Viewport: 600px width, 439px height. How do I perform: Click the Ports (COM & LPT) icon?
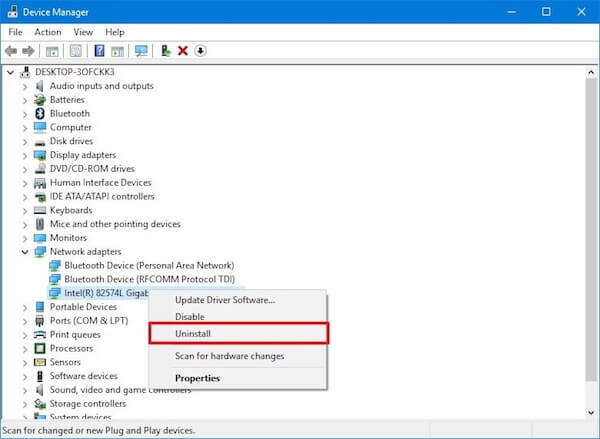(40, 321)
